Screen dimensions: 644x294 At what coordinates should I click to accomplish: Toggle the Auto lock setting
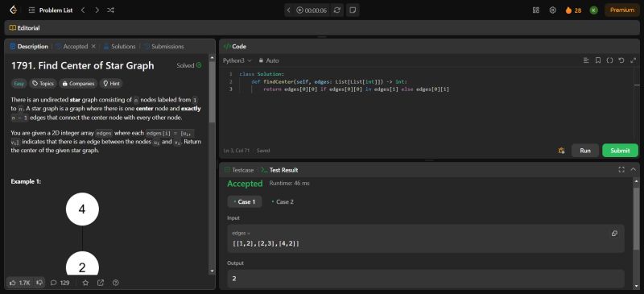(x=269, y=60)
